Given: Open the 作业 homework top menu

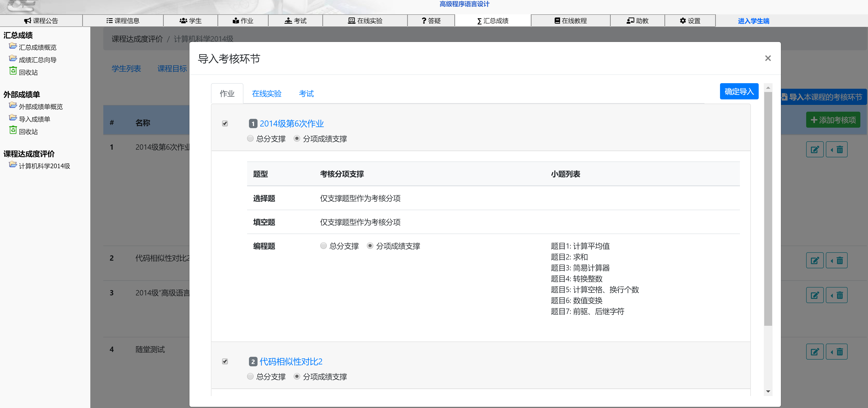Looking at the screenshot, I should pyautogui.click(x=243, y=21).
